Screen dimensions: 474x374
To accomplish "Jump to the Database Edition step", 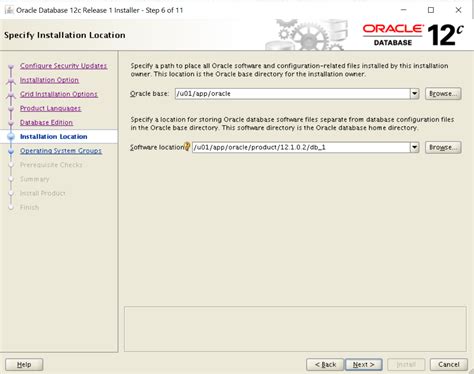I will [x=46, y=123].
